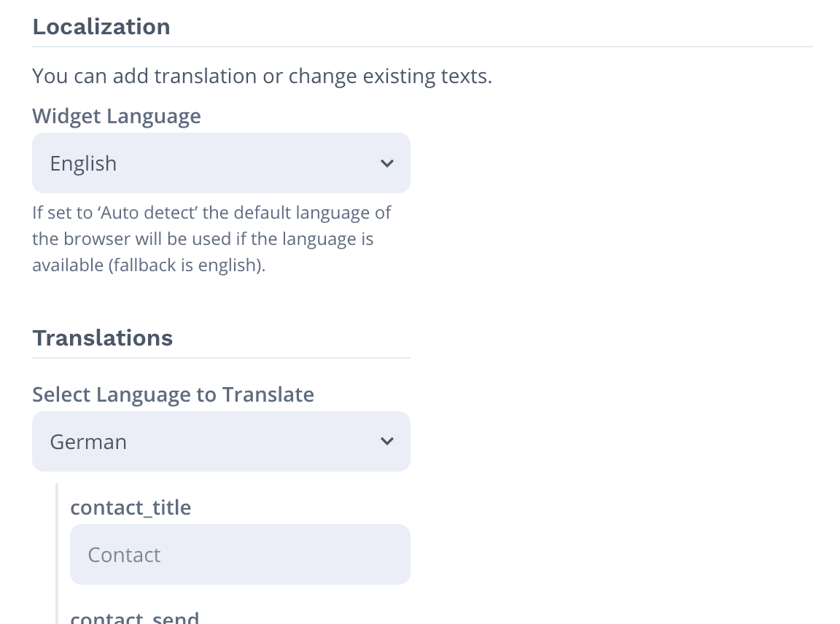Click the contact_send label text
This screenshot has height=624, width=840.
coord(134,617)
